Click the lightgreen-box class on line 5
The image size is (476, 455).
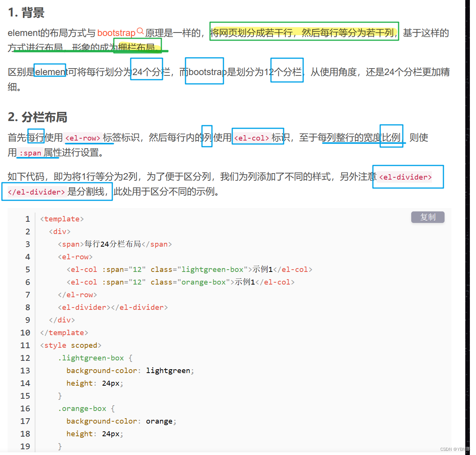pyautogui.click(x=212, y=269)
